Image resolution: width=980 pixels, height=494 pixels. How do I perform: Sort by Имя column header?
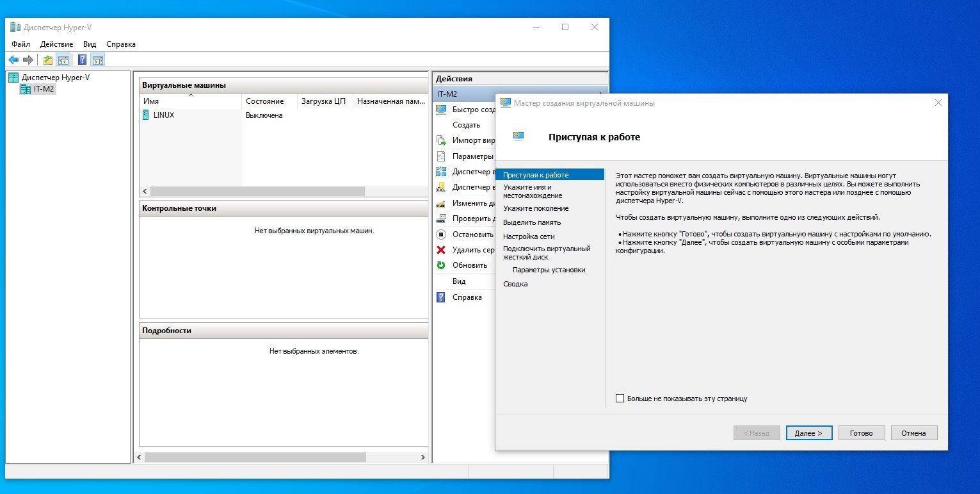point(190,101)
